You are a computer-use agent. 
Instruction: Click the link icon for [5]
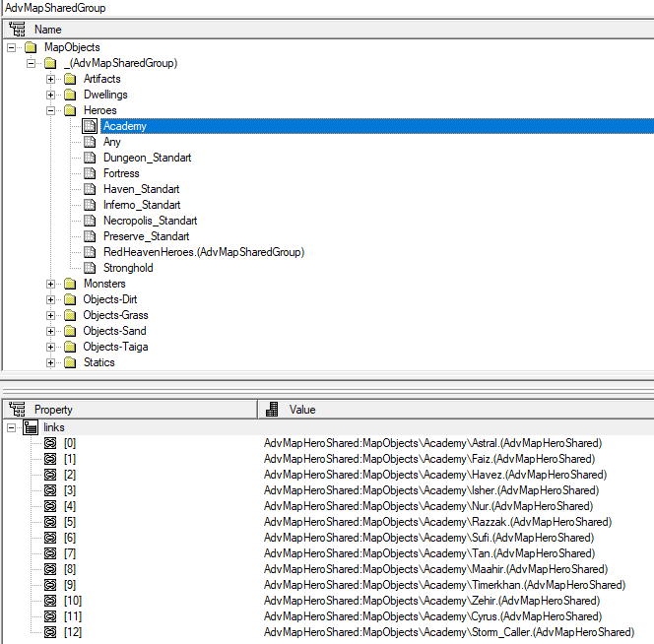pos(50,522)
